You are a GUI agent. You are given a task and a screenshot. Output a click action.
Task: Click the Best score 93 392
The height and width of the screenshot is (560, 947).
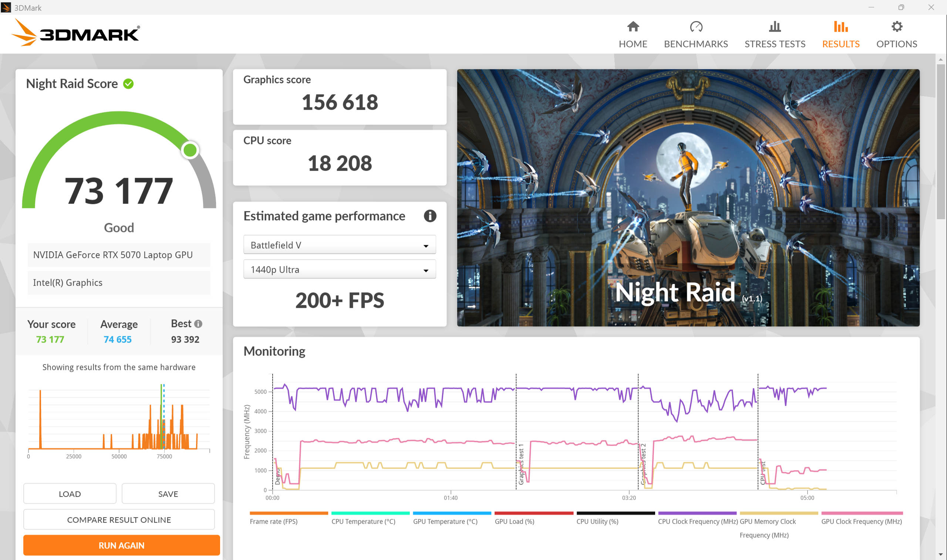[x=185, y=339]
